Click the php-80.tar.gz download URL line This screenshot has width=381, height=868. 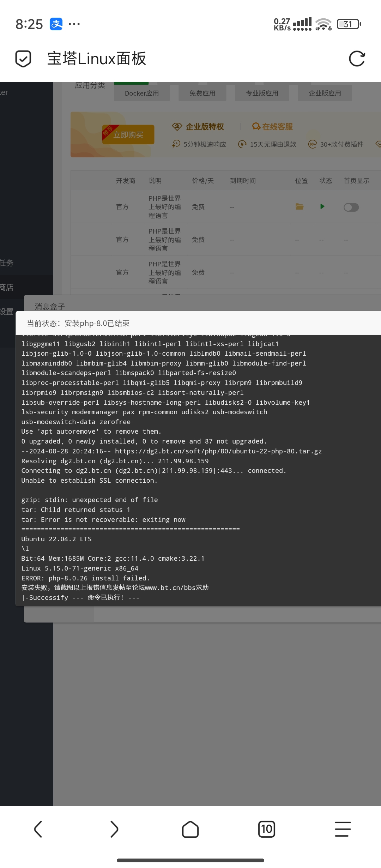[x=171, y=451]
